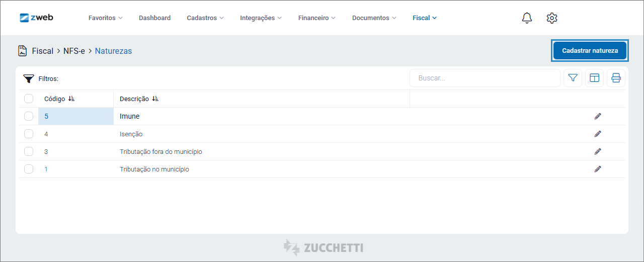Select the checkbox for code 3 row

[x=29, y=151]
